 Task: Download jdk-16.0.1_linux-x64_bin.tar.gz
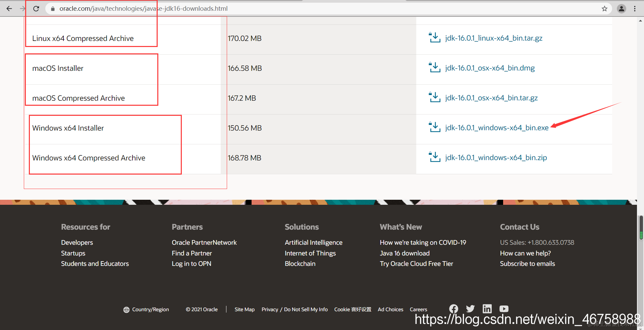(x=494, y=38)
